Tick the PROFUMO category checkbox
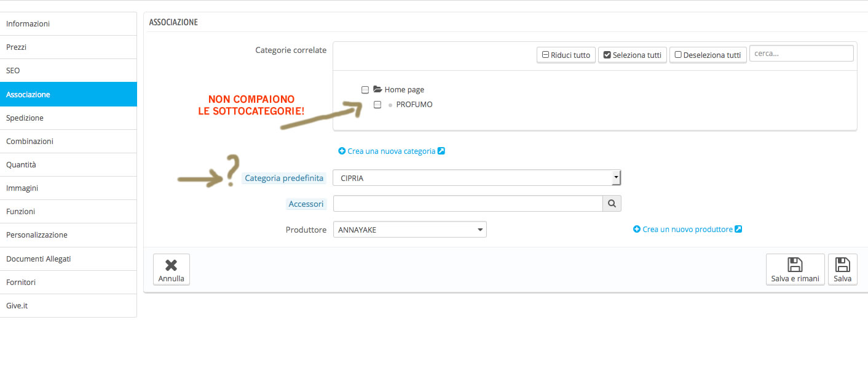This screenshot has height=365, width=868. click(377, 105)
